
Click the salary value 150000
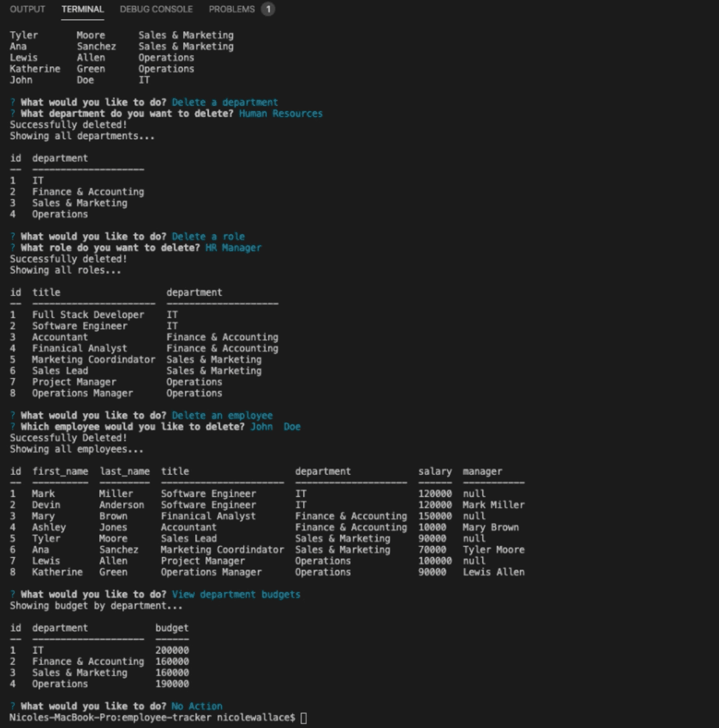click(435, 517)
